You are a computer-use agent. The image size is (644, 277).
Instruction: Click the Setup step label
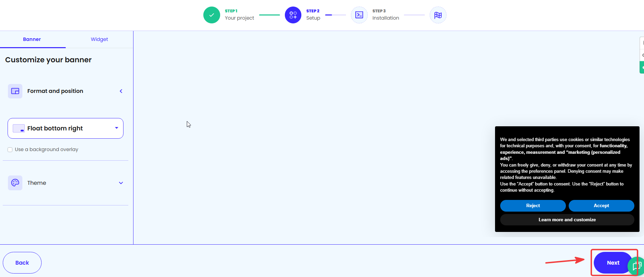[x=313, y=18]
